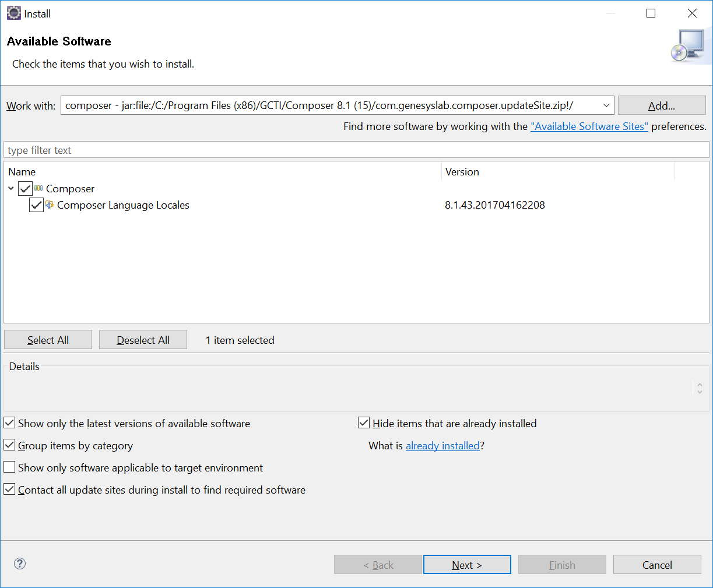The image size is (713, 588).
Task: Click the Eclipse gear icon in title bar
Action: click(x=13, y=13)
